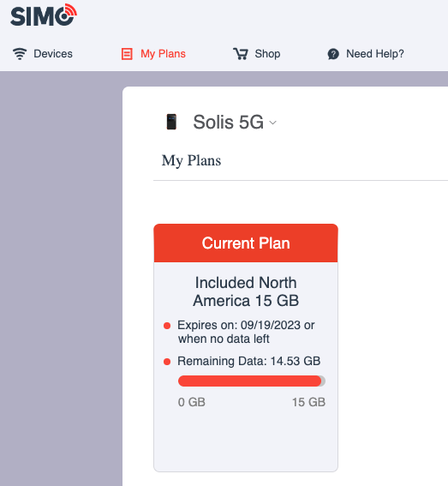
Task: Click the red My Plans list icon
Action: click(127, 54)
